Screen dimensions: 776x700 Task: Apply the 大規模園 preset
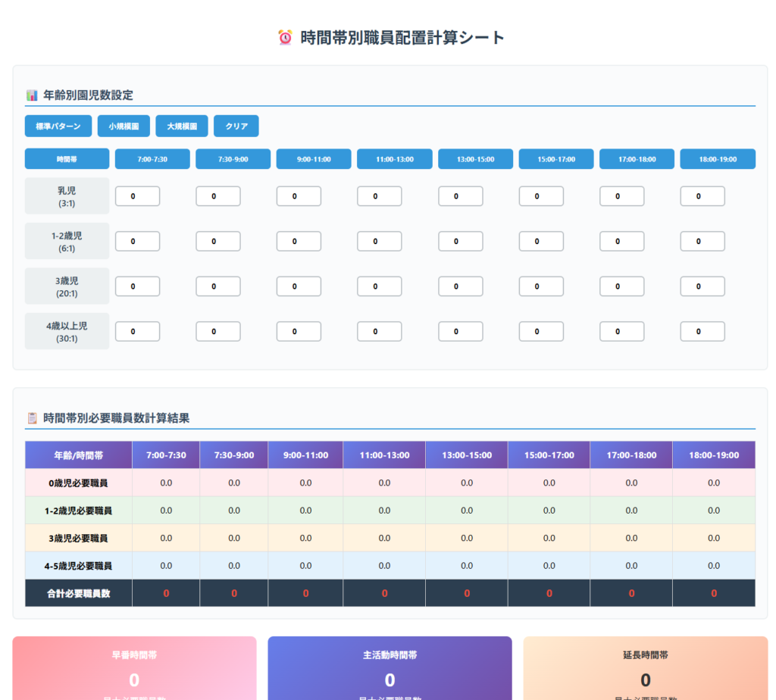click(x=182, y=127)
